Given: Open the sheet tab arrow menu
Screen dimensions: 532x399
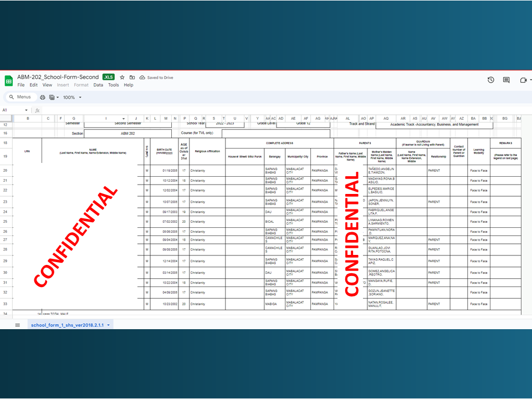Looking at the screenshot, I should tap(109, 325).
